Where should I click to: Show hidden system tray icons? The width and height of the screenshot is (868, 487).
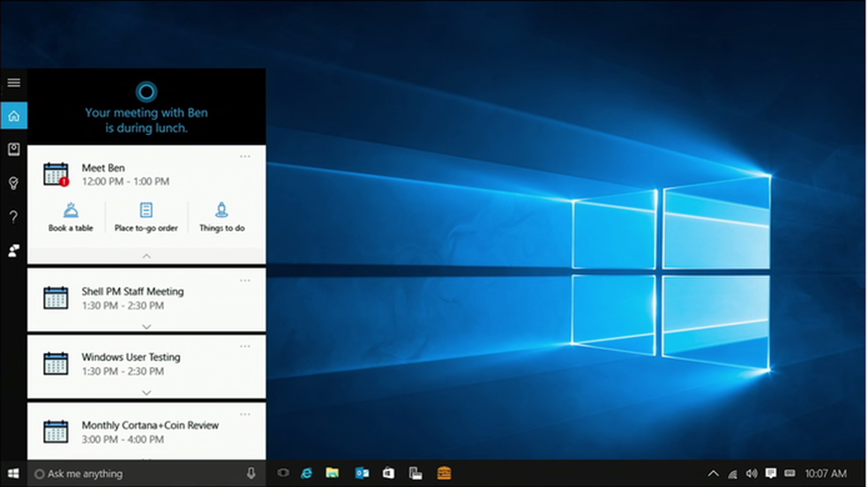click(x=713, y=474)
